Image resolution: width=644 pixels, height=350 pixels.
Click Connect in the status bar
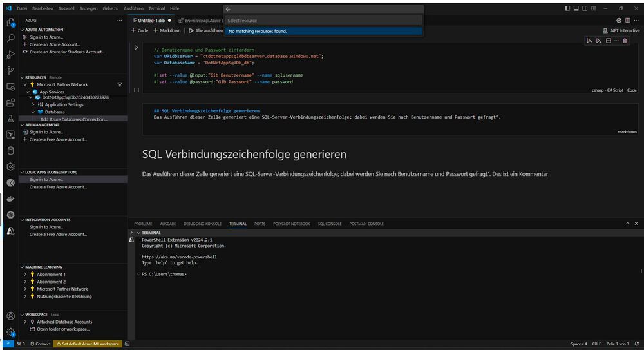[40, 344]
